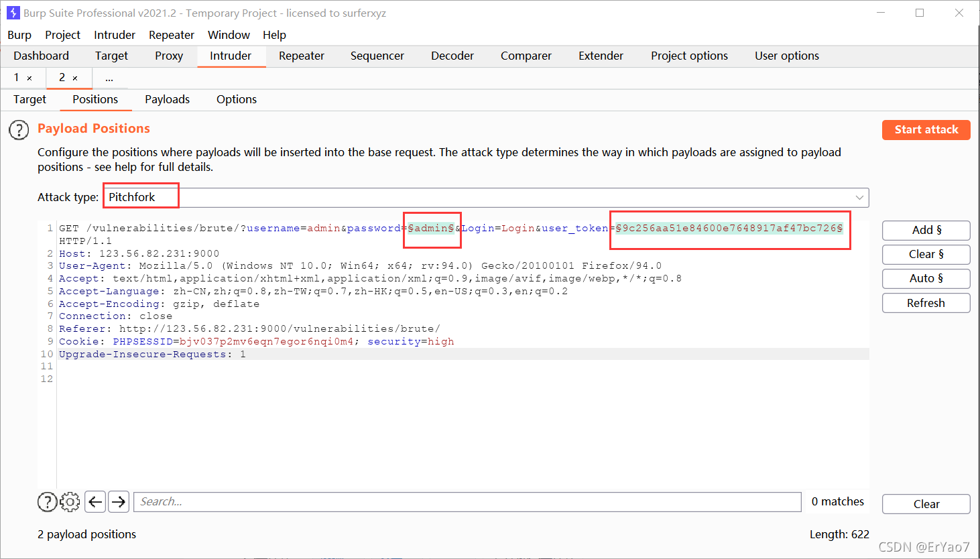Viewport: 980px width, 559px height.
Task: Click the '0 matches' label
Action: [x=838, y=501]
